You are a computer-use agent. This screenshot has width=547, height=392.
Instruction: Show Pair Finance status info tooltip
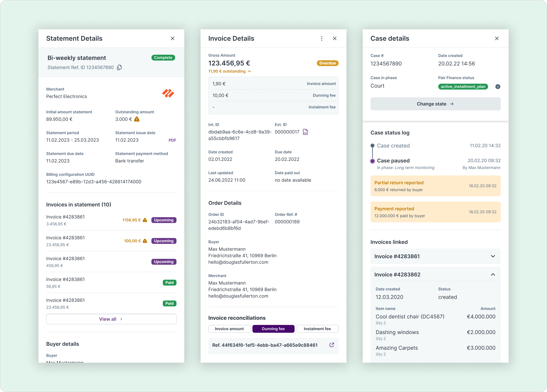[498, 87]
